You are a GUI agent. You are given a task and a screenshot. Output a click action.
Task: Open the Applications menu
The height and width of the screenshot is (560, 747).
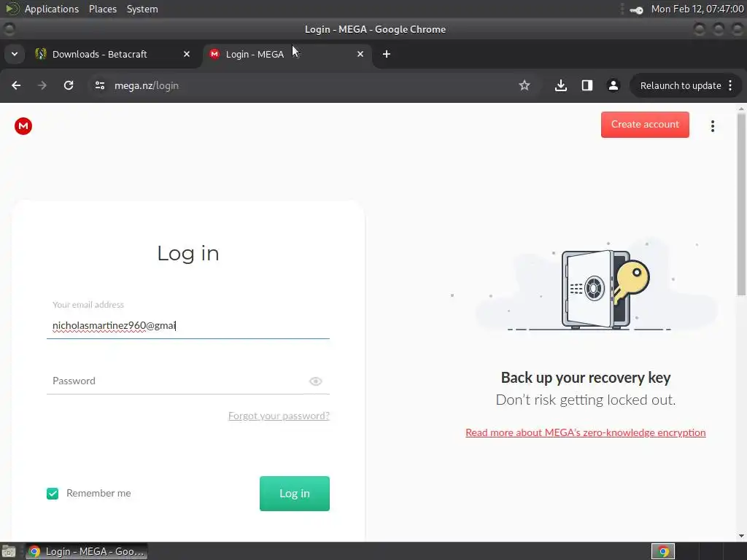[x=52, y=9]
